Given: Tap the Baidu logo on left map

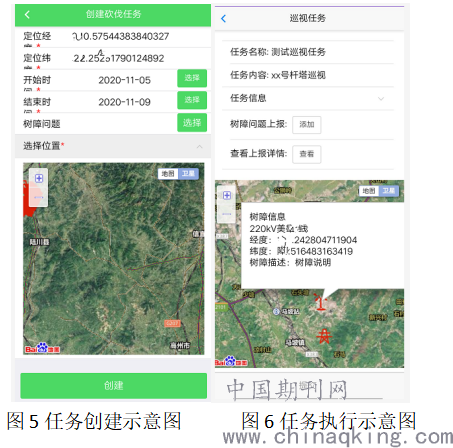Looking at the screenshot, I should (x=42, y=349).
